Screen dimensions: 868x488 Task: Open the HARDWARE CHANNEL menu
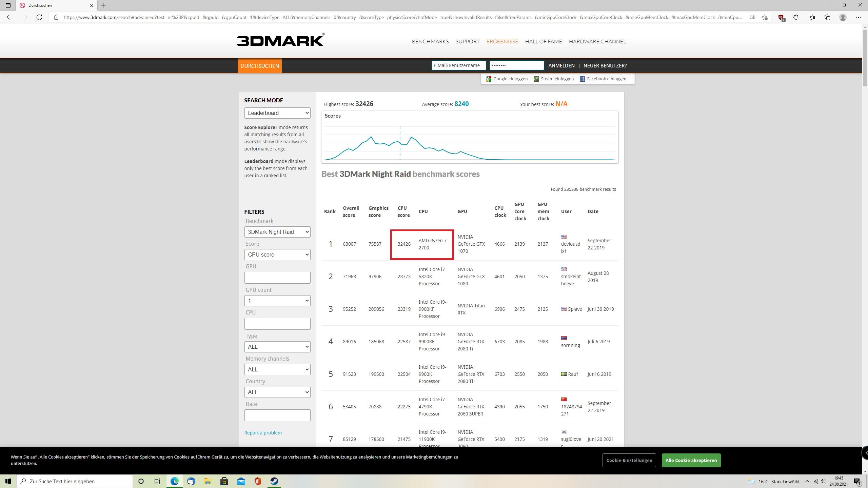click(597, 41)
